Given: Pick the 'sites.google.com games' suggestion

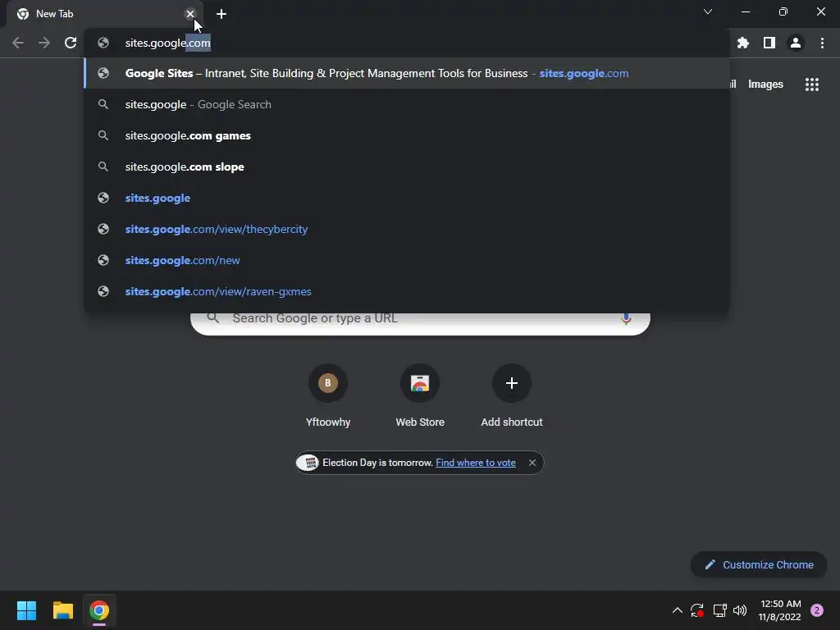Looking at the screenshot, I should 407,135.
